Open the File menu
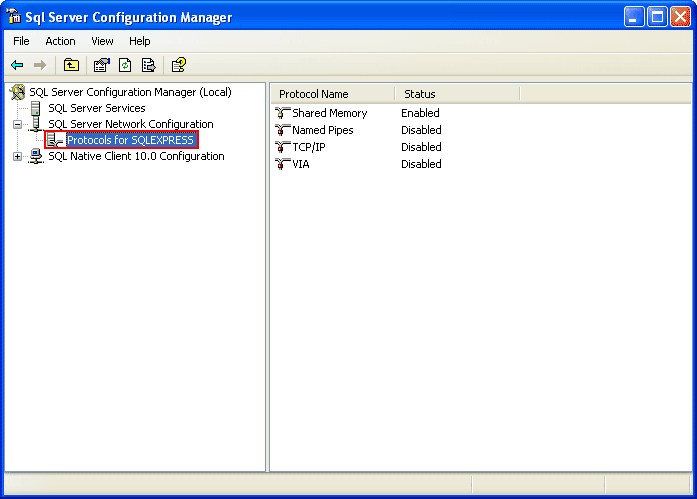 pyautogui.click(x=21, y=41)
